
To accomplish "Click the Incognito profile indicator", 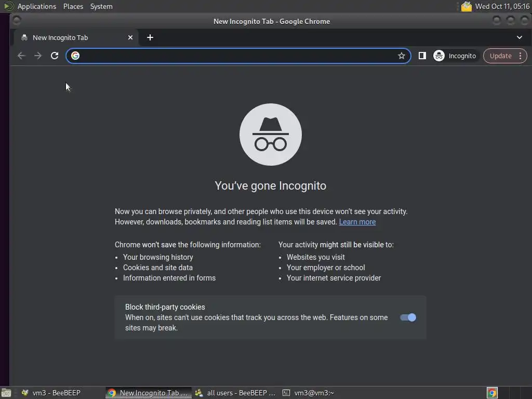I will 455,56.
